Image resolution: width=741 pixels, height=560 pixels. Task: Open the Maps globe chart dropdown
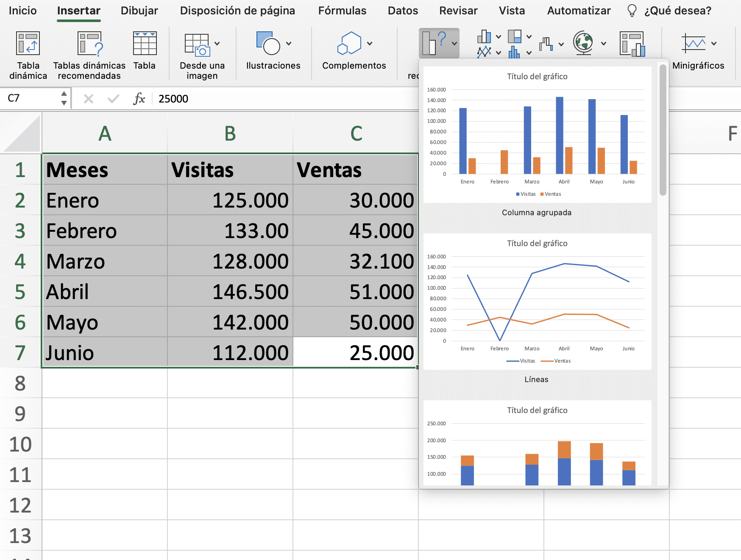603,44
